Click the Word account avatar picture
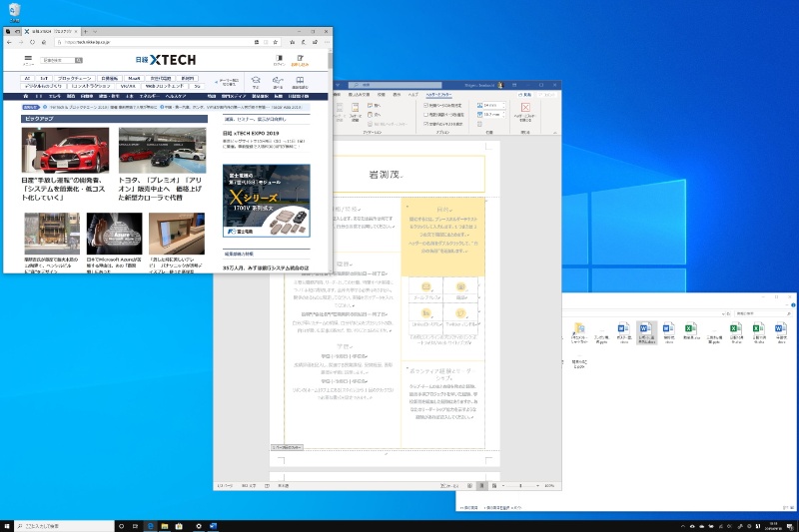 (x=500, y=85)
